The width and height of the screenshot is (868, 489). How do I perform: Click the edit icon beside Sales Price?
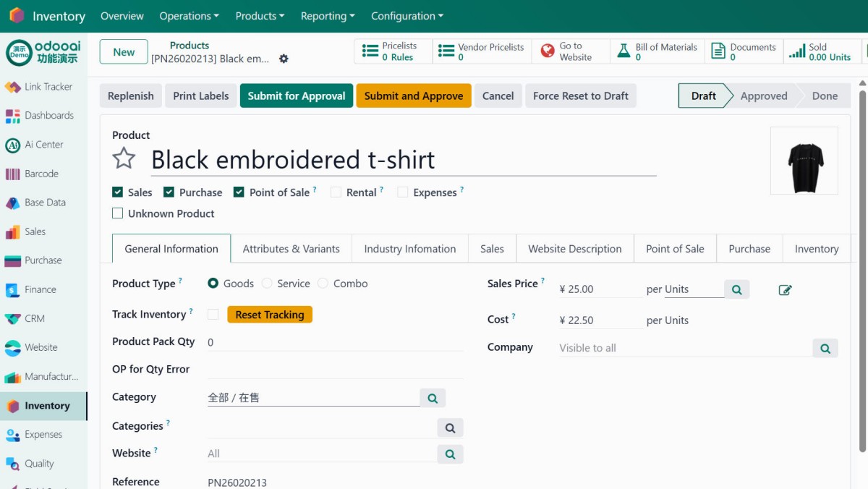(785, 290)
